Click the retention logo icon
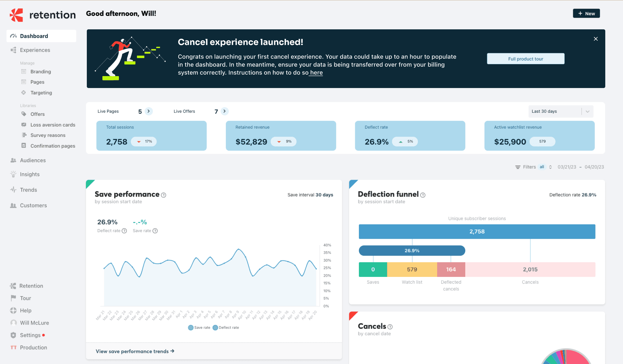Image resolution: width=623 pixels, height=364 pixels. 17,15
